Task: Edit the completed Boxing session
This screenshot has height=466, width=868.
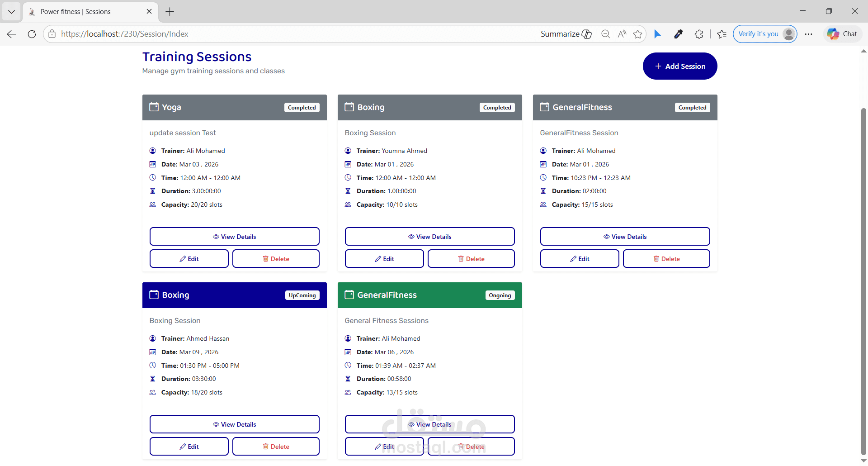Action: pyautogui.click(x=384, y=259)
